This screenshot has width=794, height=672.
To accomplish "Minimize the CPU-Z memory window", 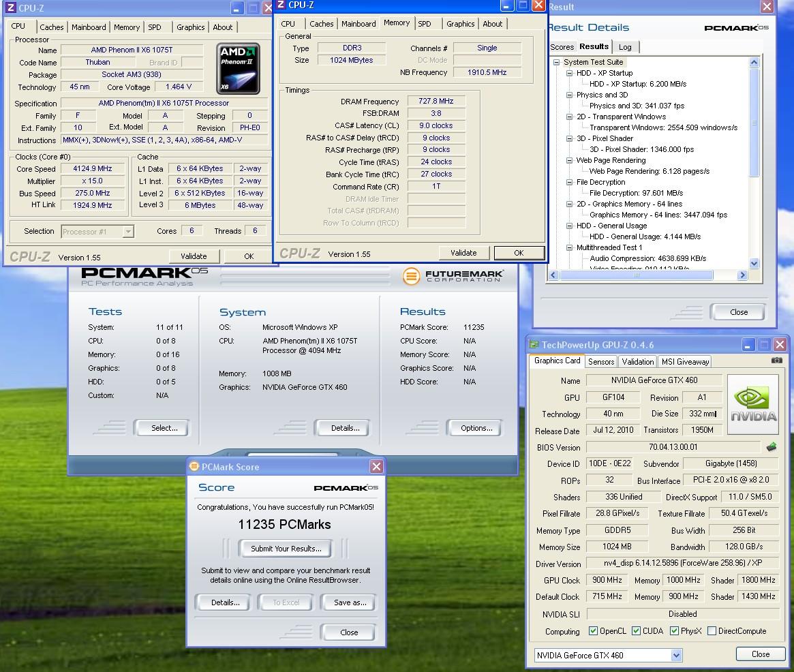I will (x=507, y=5).
